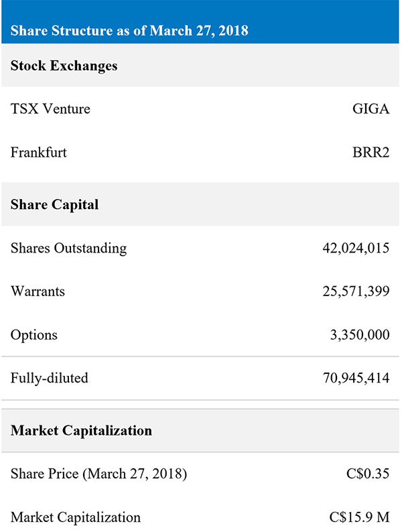Click the Share Price (March 27, 2018) label

98,474
